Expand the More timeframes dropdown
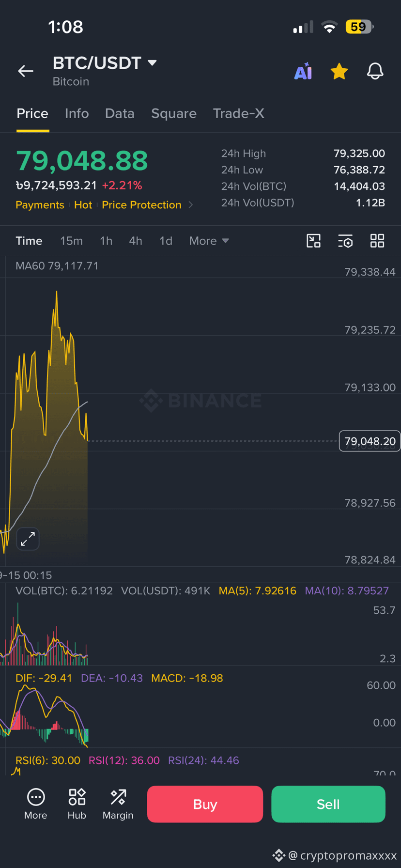 click(x=209, y=241)
